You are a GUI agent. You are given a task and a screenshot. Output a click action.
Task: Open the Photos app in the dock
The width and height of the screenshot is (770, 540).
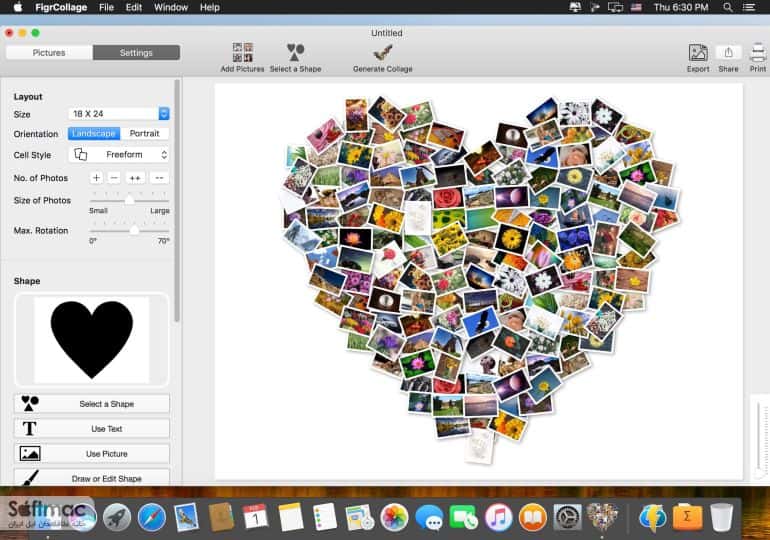[x=394, y=517]
